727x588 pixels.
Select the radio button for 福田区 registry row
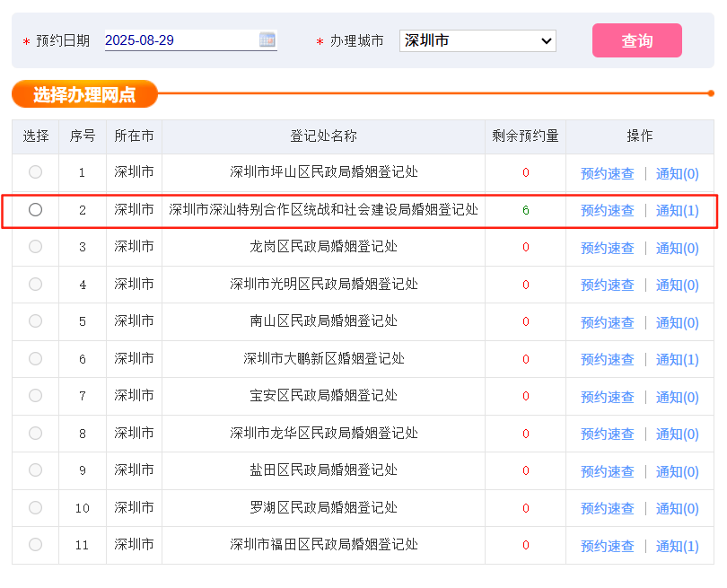click(x=34, y=545)
